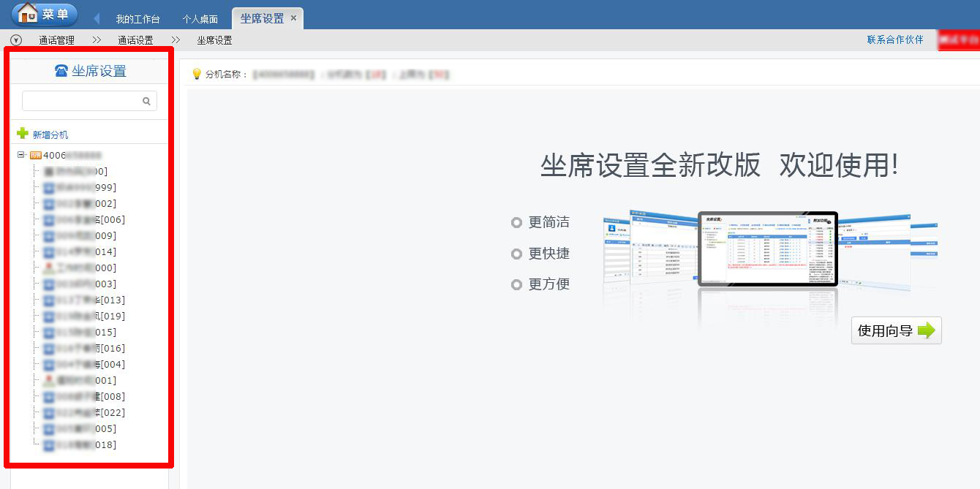
Task: Click the chevron between 通话管理 and 通话设置
Action: point(97,42)
